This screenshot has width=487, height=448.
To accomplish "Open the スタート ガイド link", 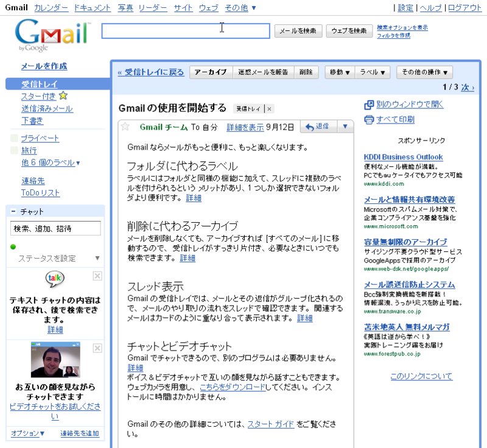I will pyautogui.click(x=270, y=424).
